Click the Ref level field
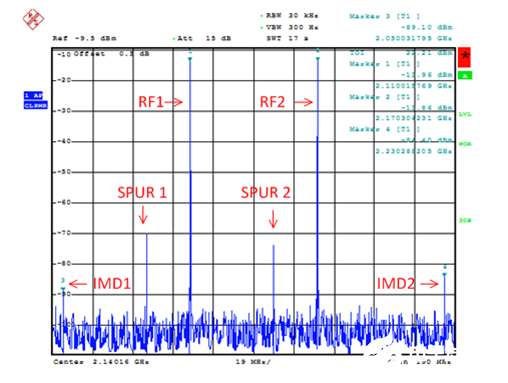The width and height of the screenshot is (508, 383). click(x=85, y=38)
